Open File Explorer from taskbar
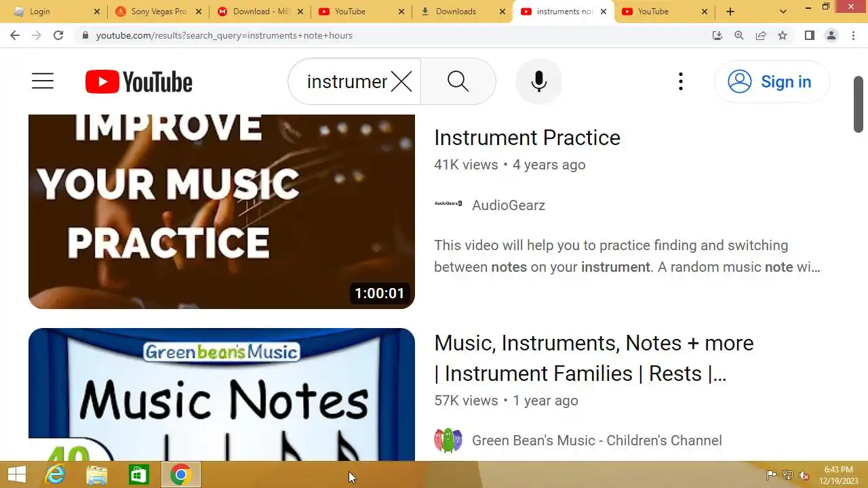This screenshot has width=868, height=488. pyautogui.click(x=97, y=475)
